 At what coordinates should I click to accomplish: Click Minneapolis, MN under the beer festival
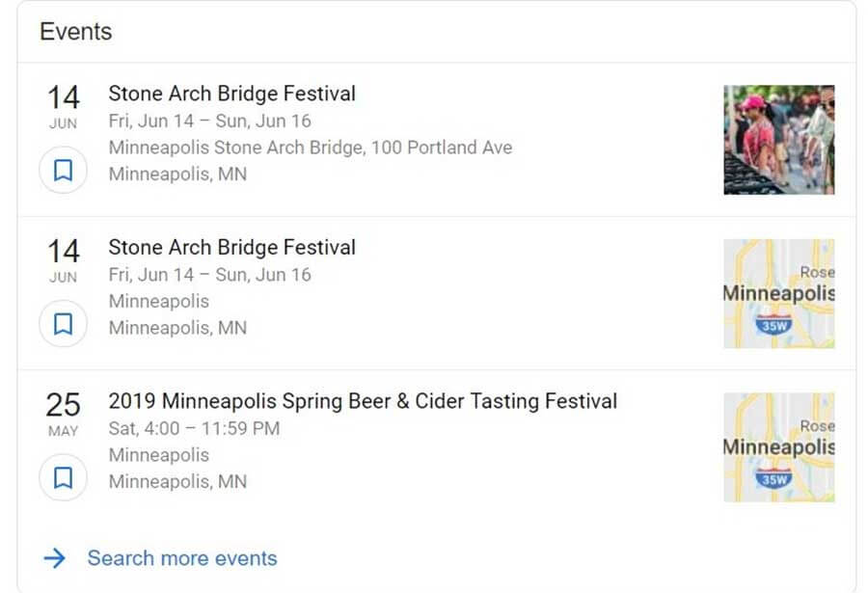[x=177, y=481]
